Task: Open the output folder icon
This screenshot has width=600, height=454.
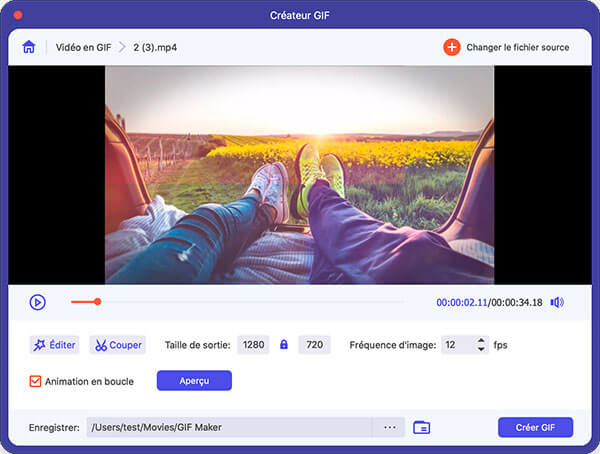Action: tap(422, 427)
